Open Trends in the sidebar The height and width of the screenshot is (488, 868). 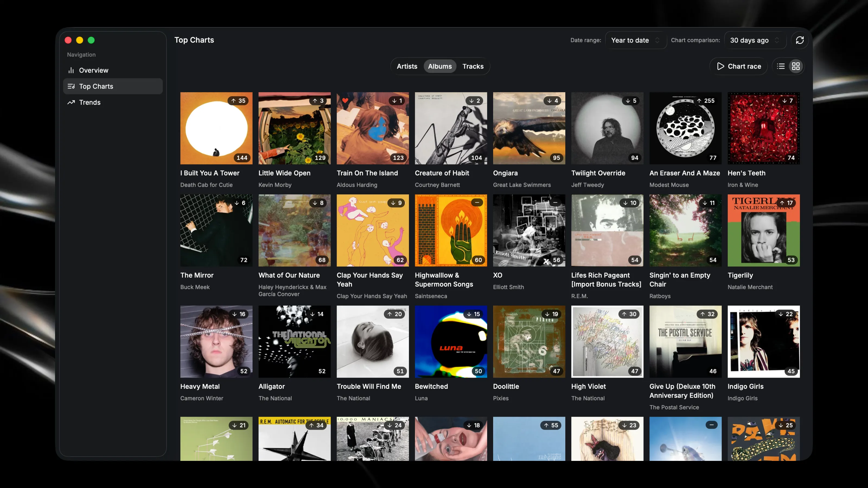[x=113, y=102]
